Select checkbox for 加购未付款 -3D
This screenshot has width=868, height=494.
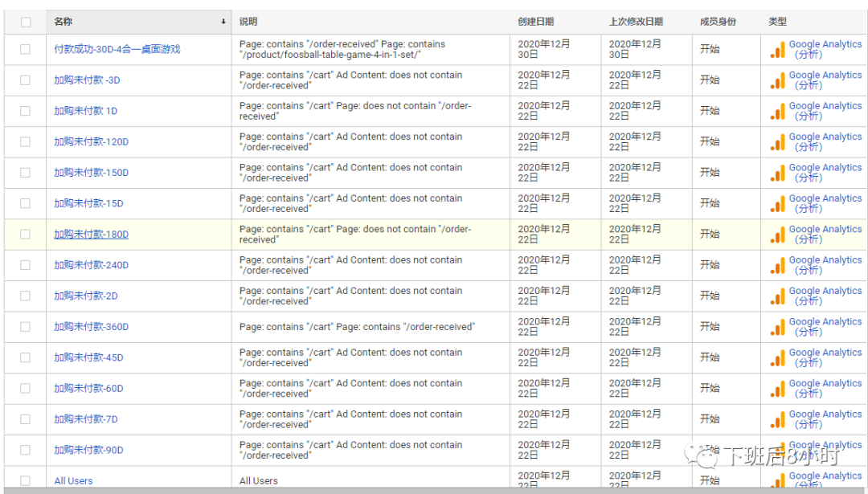click(x=26, y=80)
